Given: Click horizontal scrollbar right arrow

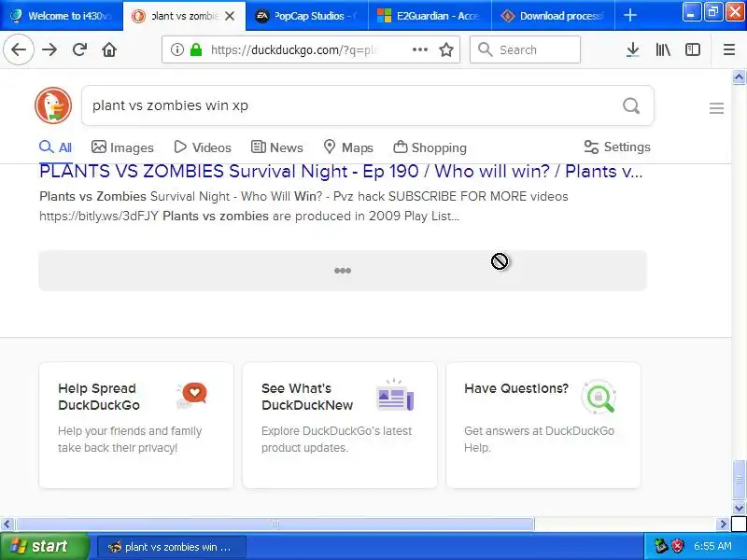Looking at the screenshot, I should coord(723,525).
